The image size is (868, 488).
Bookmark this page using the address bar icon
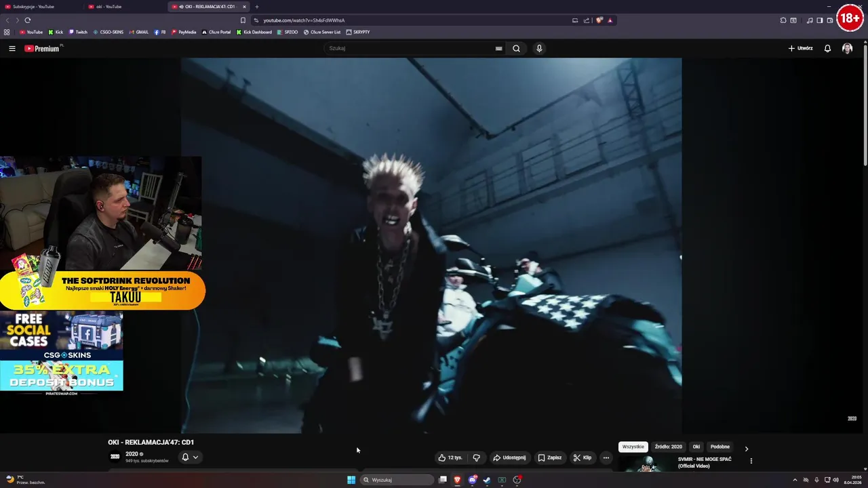[243, 20]
